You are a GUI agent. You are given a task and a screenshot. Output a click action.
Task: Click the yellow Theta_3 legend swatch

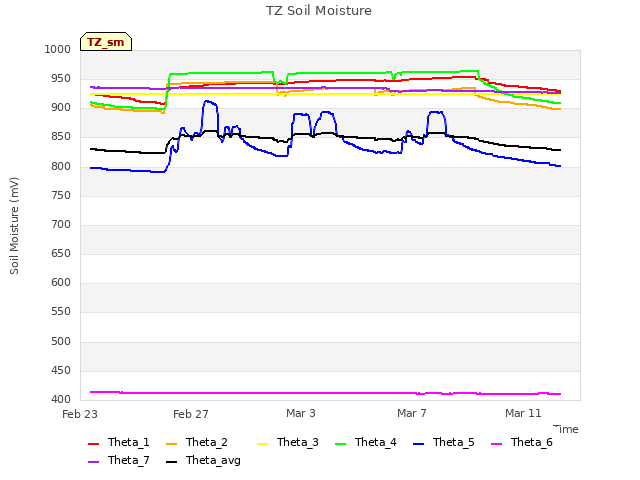coord(262,444)
